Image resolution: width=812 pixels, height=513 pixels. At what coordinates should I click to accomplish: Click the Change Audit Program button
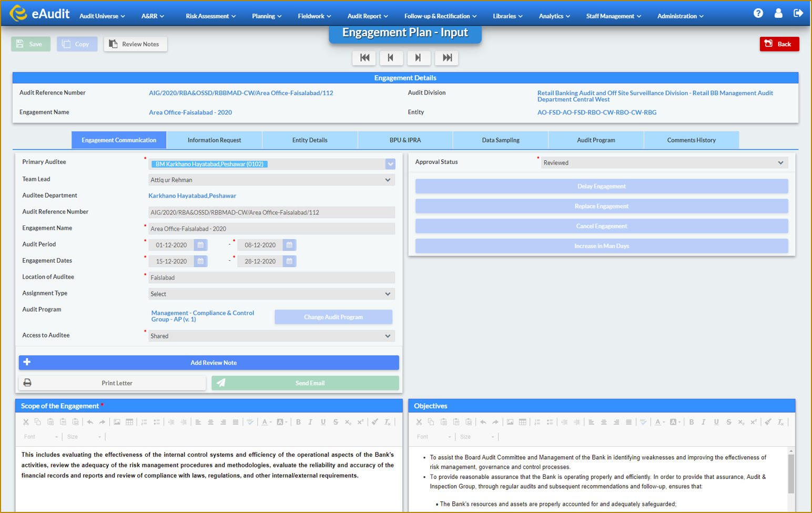pyautogui.click(x=333, y=316)
